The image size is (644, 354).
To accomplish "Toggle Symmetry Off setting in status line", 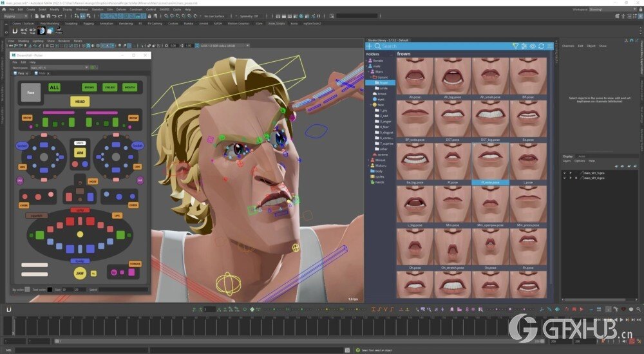I will point(249,16).
